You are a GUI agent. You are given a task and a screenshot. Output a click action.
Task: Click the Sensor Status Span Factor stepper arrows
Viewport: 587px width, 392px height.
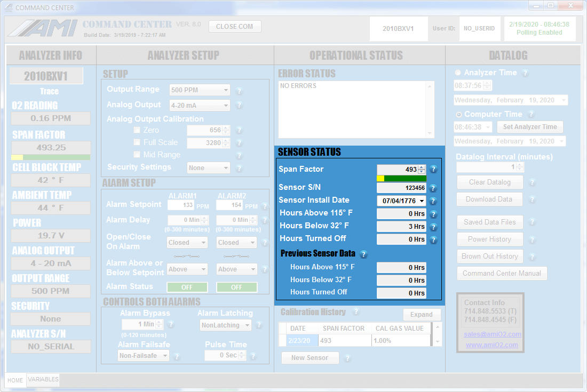422,170
